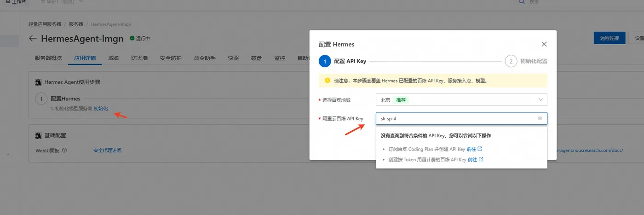The height and width of the screenshot is (215, 644).
Task: Click the back arrow beside HermesAgent-Imgn
Action: (x=33, y=38)
